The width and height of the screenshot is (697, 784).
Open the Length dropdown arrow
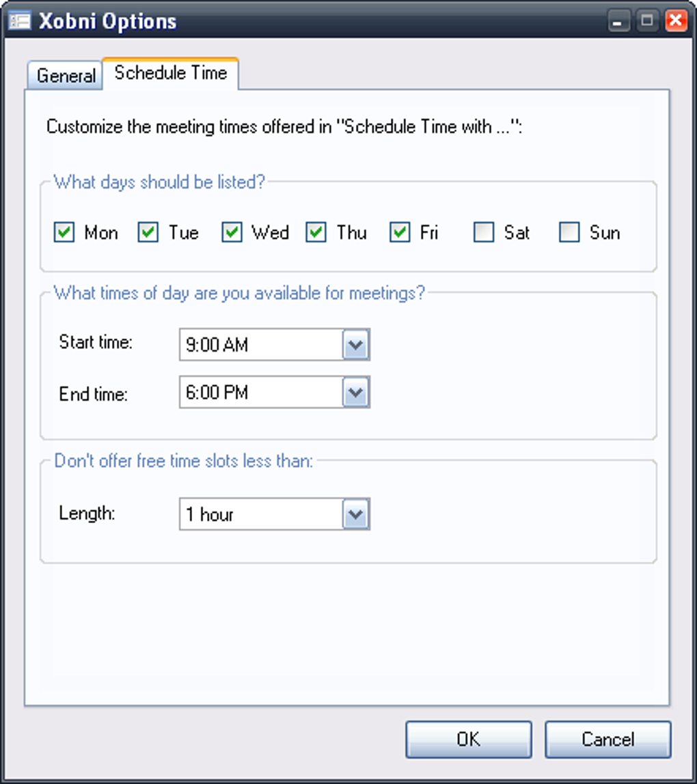click(x=356, y=514)
